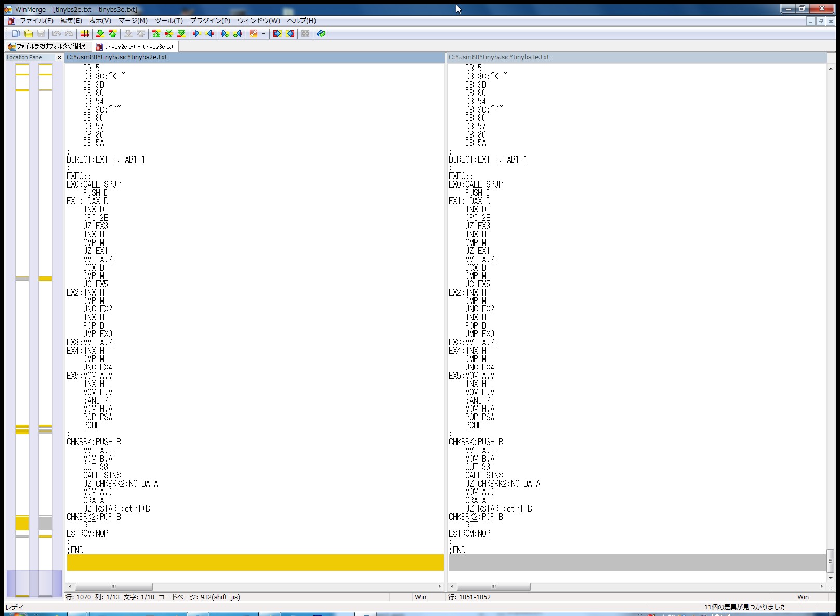Click left pane scroll right arrow
Viewport: 840px width, 616px height.
[440, 586]
